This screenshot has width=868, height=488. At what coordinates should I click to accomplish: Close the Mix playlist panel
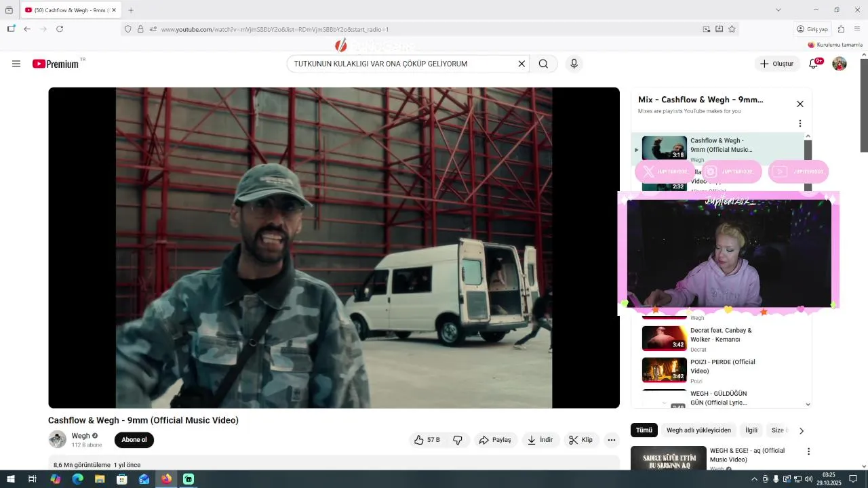coord(800,104)
